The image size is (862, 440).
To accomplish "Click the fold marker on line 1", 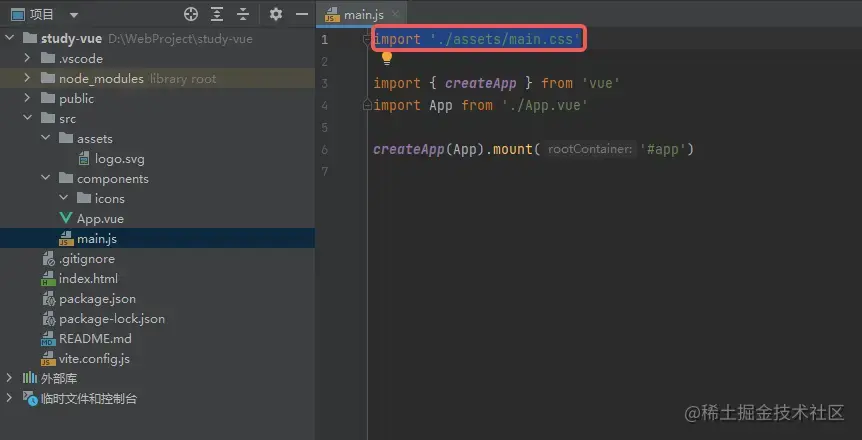I will [x=367, y=39].
